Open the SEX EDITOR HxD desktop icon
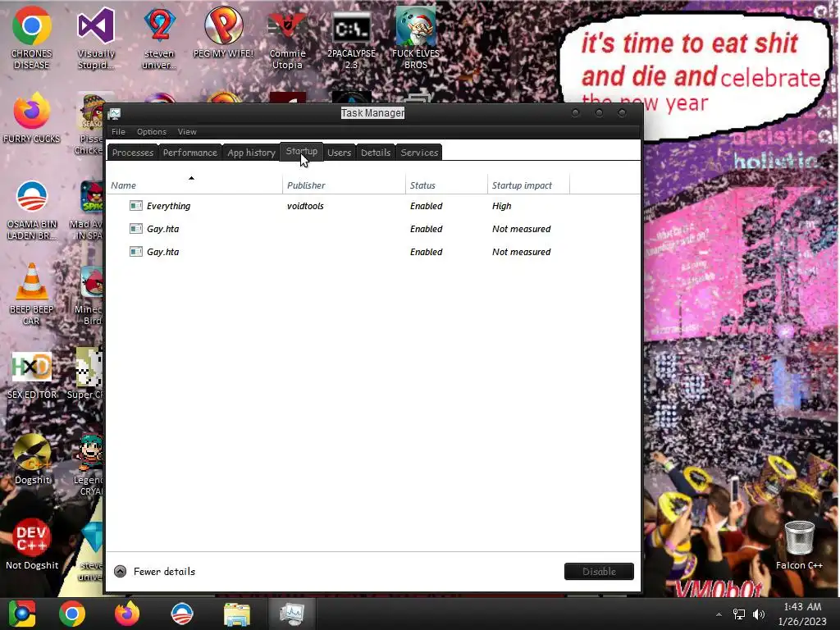Image resolution: width=840 pixels, height=630 pixels. click(32, 375)
